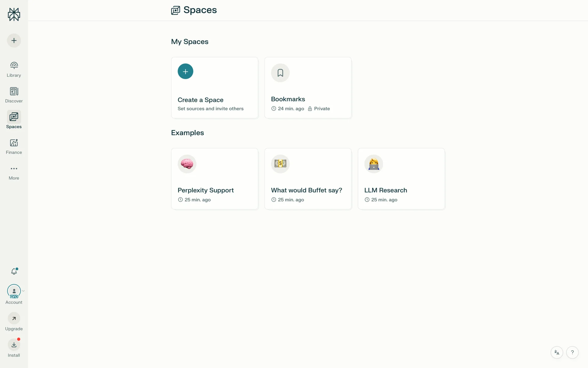
Task: Go to the Discover page
Action: tap(14, 95)
